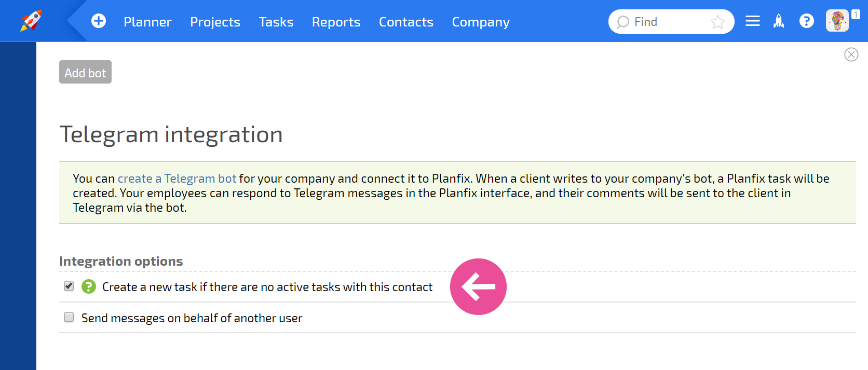Viewport: 868px width, 370px height.
Task: Click the notification badge showing 1
Action: pyautogui.click(x=855, y=15)
